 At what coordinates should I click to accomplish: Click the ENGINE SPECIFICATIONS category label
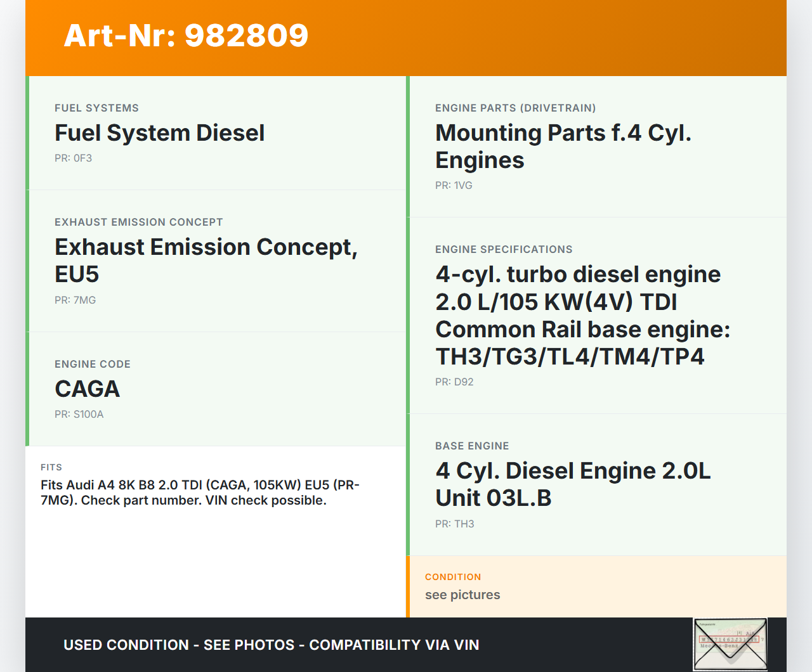[x=504, y=250]
